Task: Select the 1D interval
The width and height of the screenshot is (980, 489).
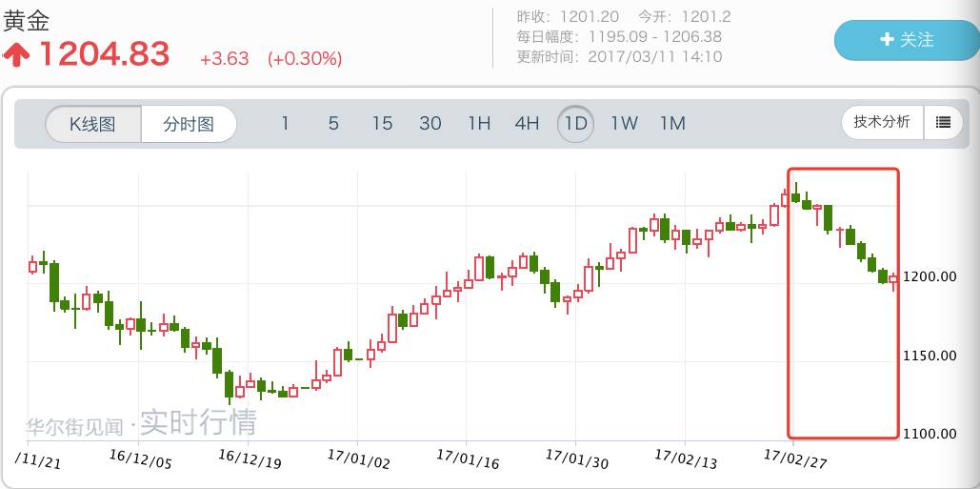Action: coord(575,124)
